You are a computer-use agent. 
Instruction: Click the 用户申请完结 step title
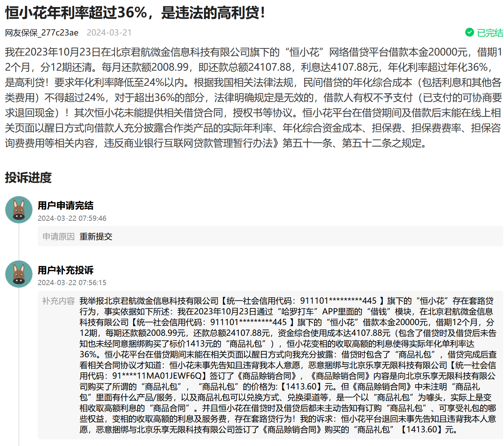65,206
